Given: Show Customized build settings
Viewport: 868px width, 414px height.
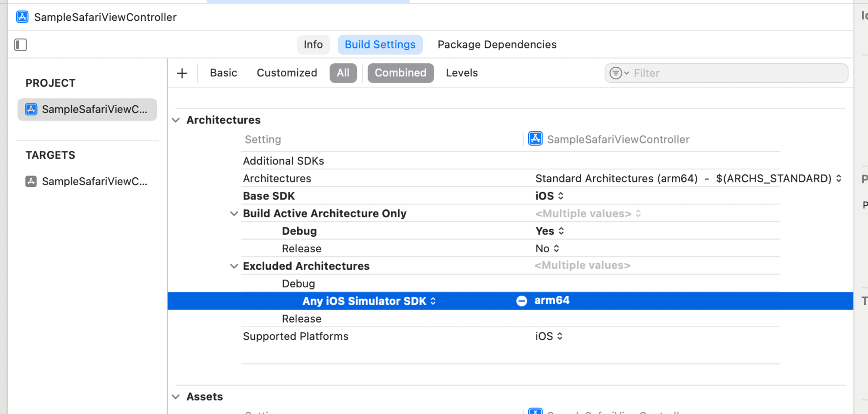Looking at the screenshot, I should (287, 73).
